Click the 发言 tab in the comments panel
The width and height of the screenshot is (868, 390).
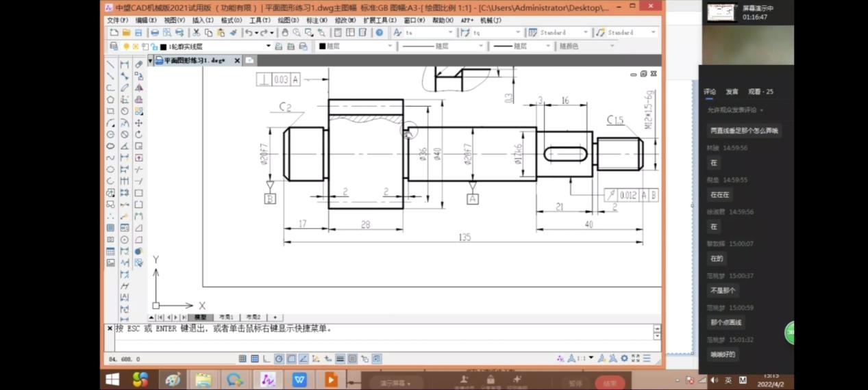(x=732, y=92)
